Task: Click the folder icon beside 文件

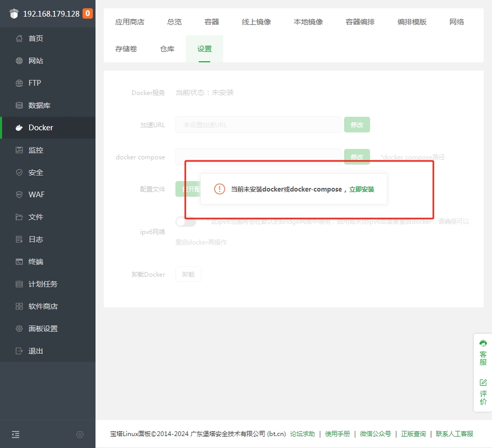Action: point(19,217)
